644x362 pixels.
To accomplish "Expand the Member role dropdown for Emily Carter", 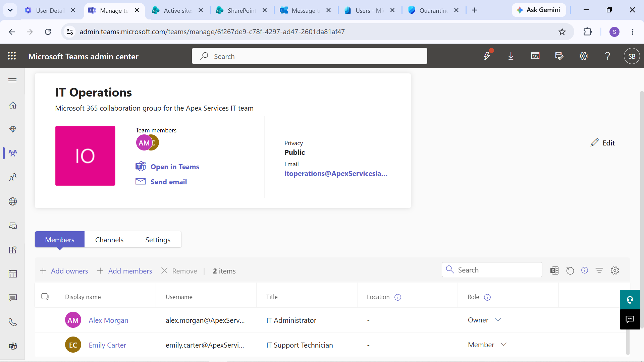I will (x=503, y=345).
